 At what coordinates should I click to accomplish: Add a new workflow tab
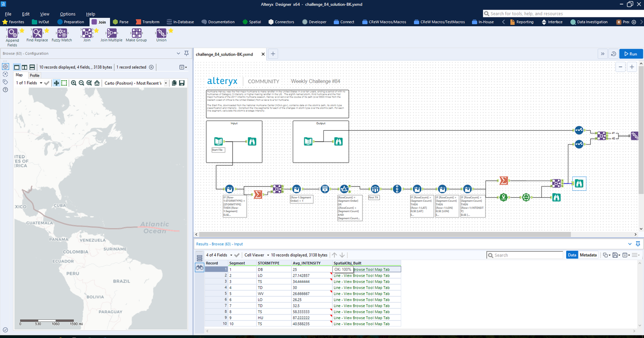pyautogui.click(x=273, y=54)
